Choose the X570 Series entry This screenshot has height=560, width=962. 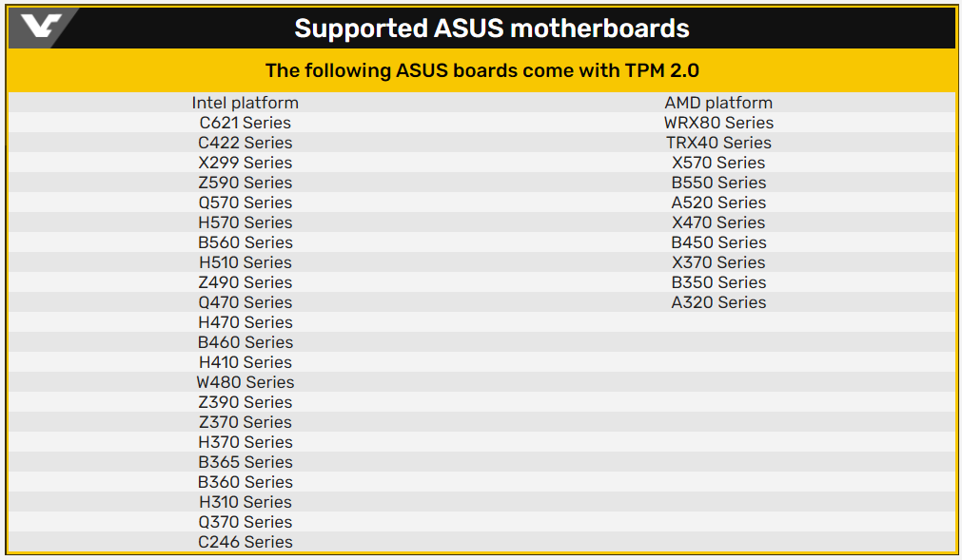pos(718,163)
